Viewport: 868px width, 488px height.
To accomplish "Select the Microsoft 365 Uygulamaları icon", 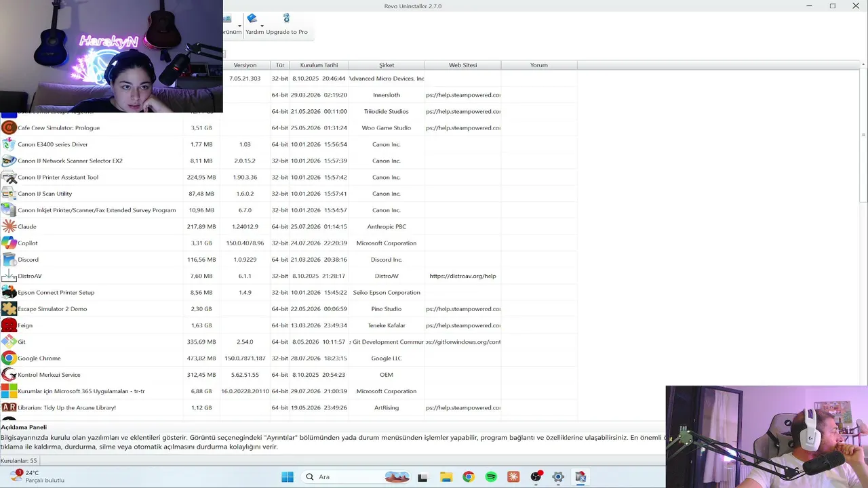I will 9,391.
